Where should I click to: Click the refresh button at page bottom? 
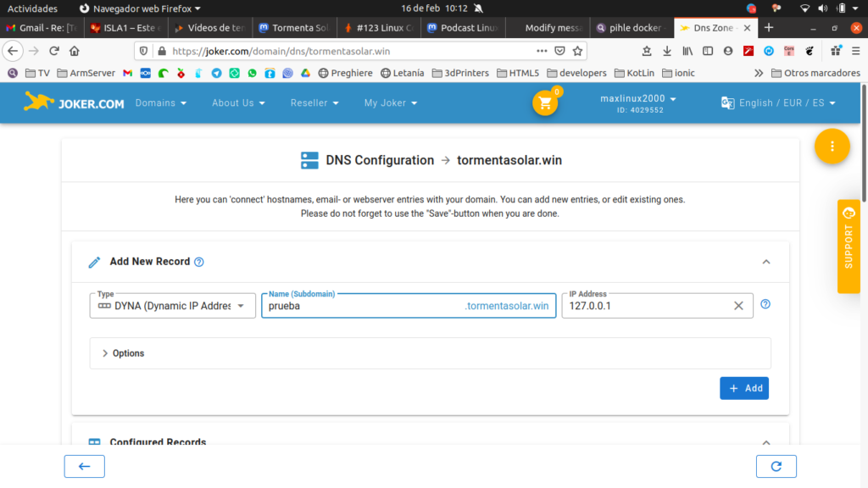click(x=776, y=467)
